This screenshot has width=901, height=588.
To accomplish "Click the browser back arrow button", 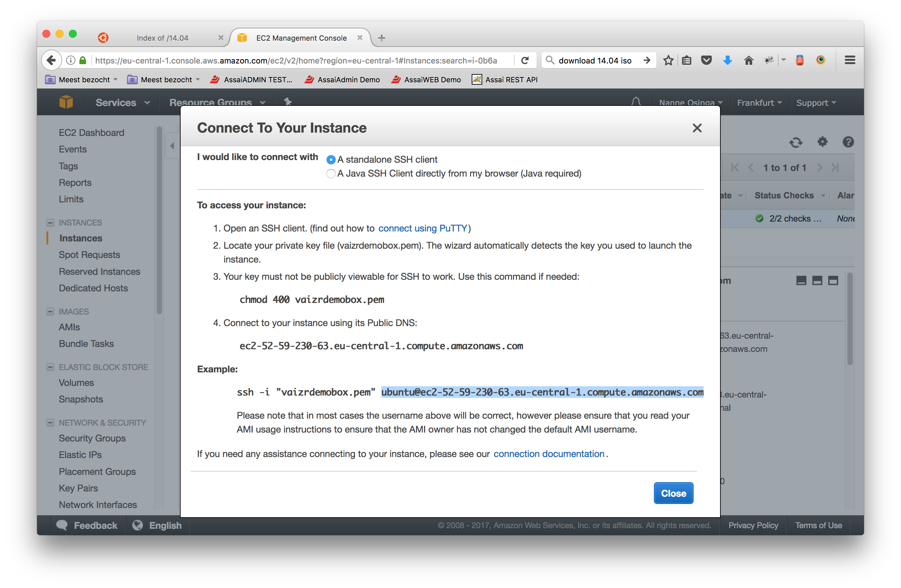I will pos(52,60).
